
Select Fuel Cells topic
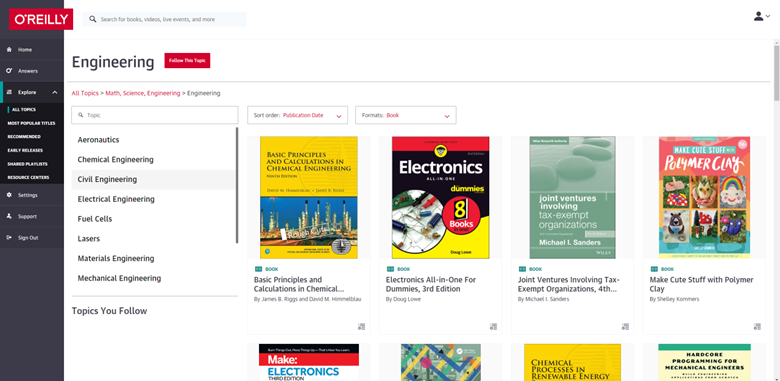point(95,219)
